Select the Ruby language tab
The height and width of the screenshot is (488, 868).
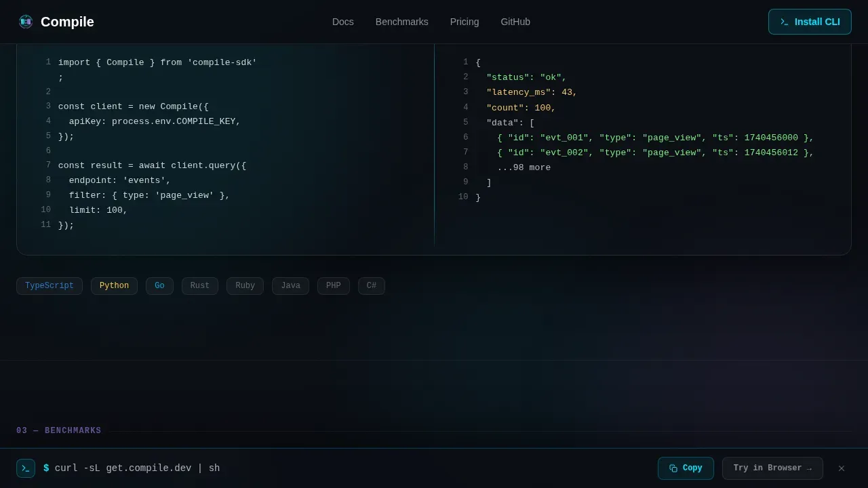click(245, 286)
